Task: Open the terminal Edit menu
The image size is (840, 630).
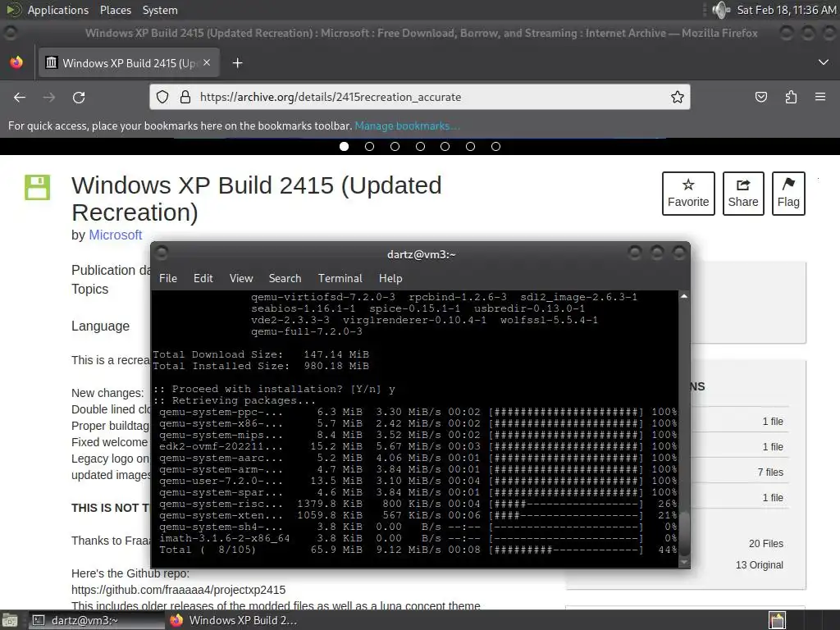Action: click(203, 279)
